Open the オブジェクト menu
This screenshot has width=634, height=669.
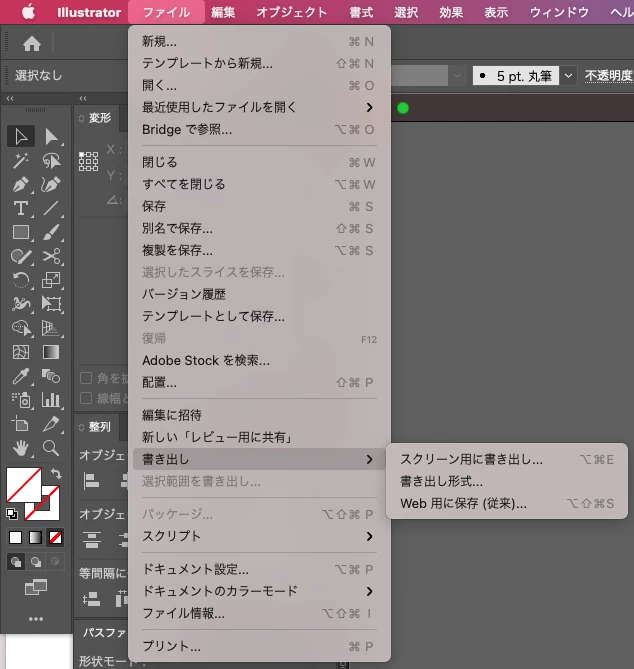click(x=292, y=12)
